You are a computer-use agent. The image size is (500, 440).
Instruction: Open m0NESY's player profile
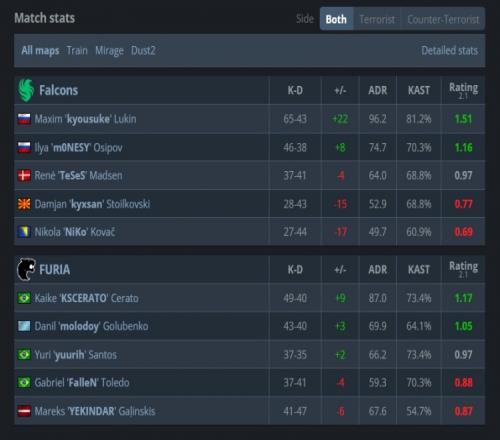(79, 148)
